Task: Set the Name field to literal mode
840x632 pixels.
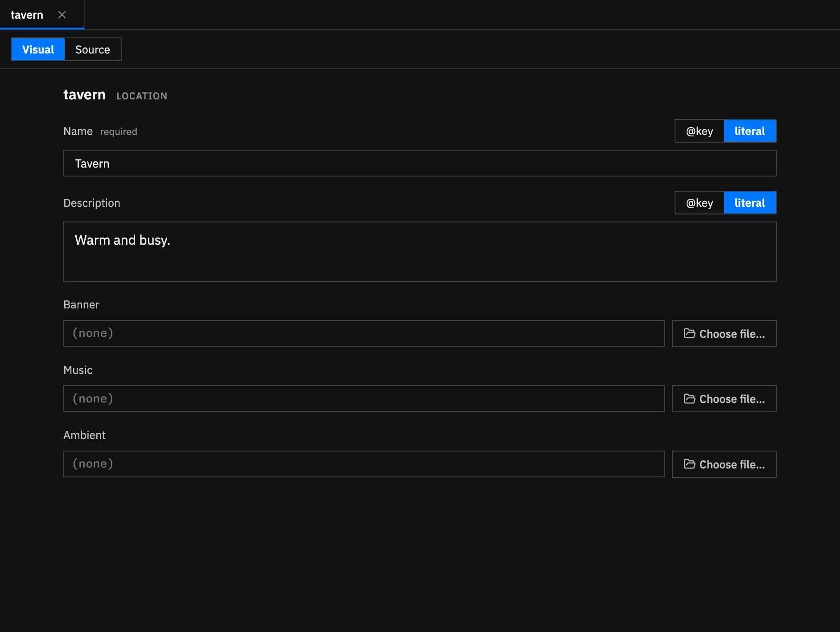Action: (750, 131)
